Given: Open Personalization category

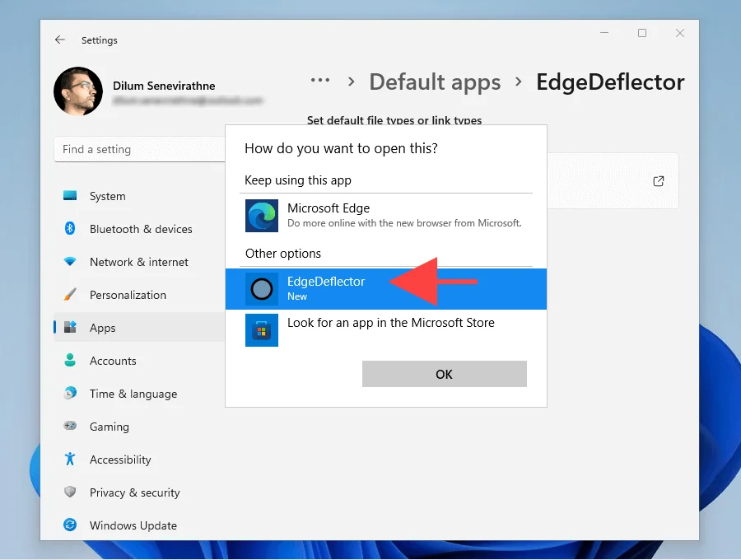Looking at the screenshot, I should 128,295.
